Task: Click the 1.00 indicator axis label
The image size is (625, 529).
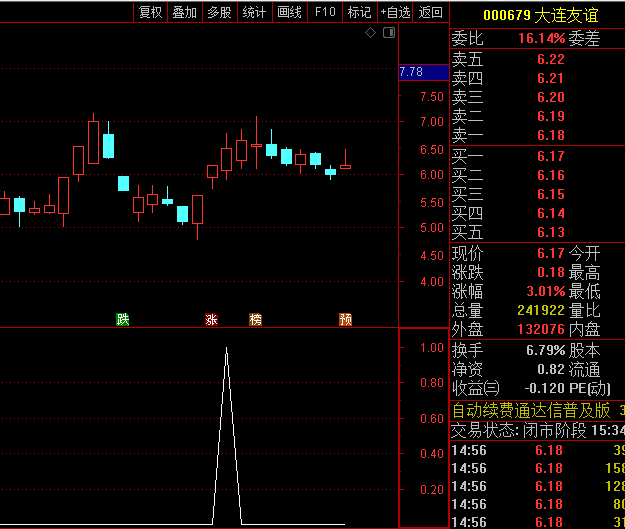Action: pos(432,348)
